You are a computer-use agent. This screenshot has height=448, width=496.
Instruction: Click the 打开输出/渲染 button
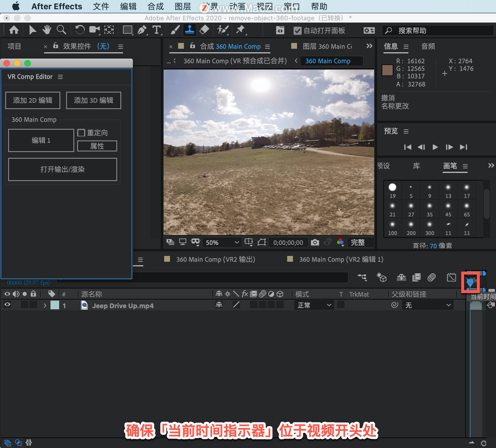click(x=63, y=169)
